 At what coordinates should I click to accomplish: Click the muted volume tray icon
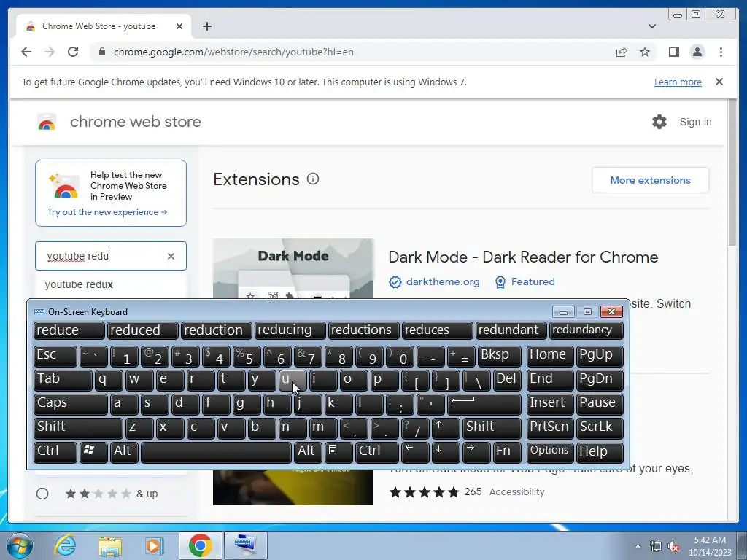673,547
